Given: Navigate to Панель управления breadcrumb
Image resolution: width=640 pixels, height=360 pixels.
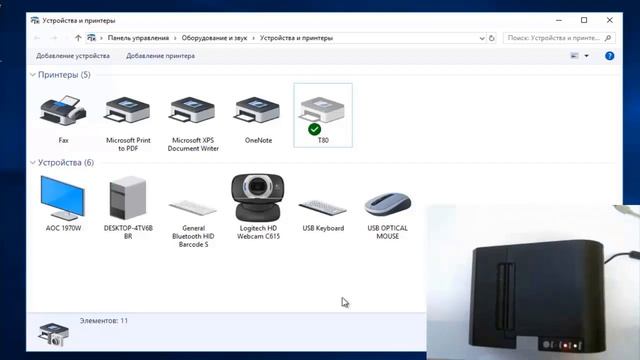Looking at the screenshot, I should (138, 38).
